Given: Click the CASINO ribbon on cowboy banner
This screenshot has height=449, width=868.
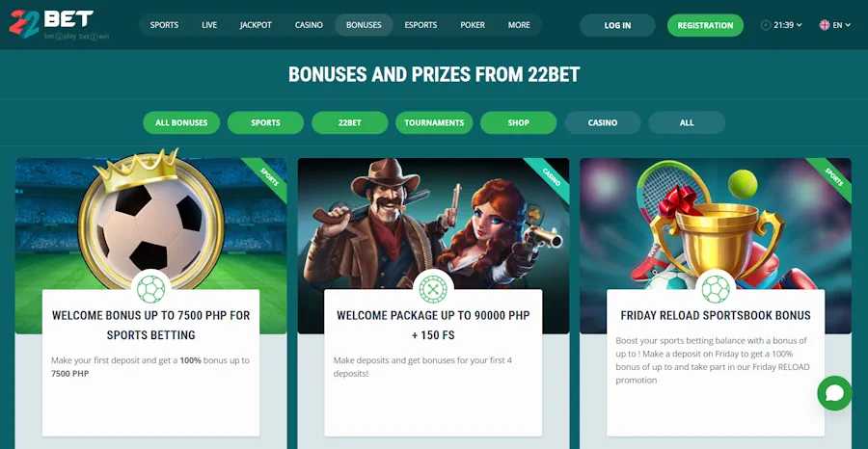Looking at the screenshot, I should point(551,177).
